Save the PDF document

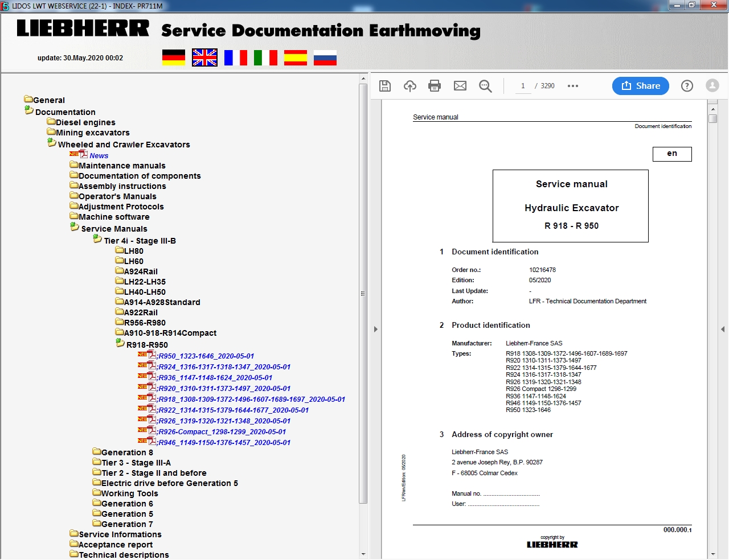click(x=384, y=86)
